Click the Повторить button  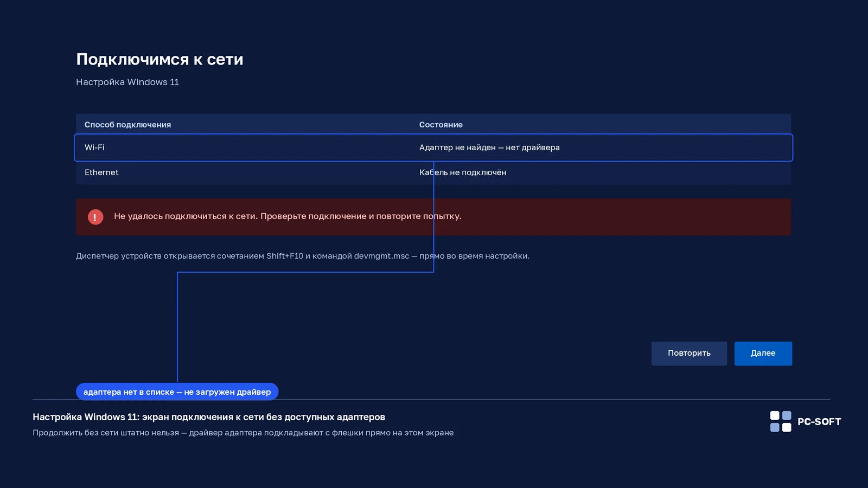(689, 354)
